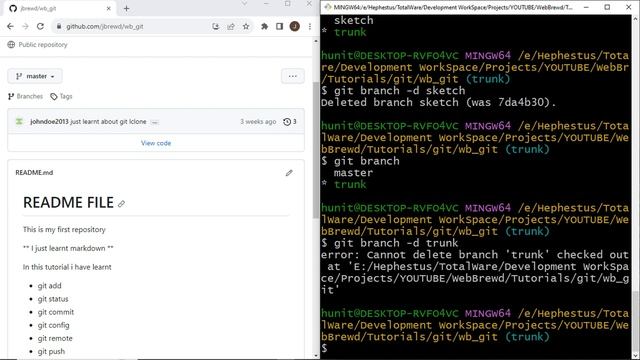Click 'git branch -d sketch' command text
Image resolution: width=640 pixels, height=360 pixels.
coord(399,91)
